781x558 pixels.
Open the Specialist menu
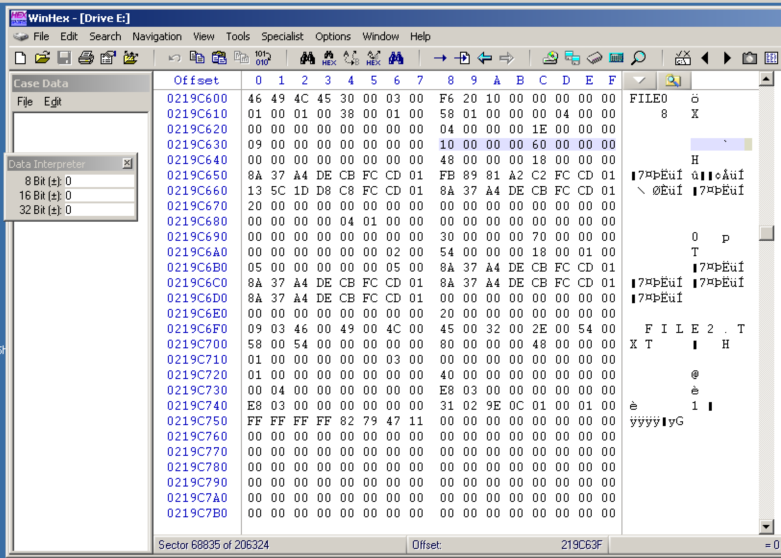[x=282, y=36]
